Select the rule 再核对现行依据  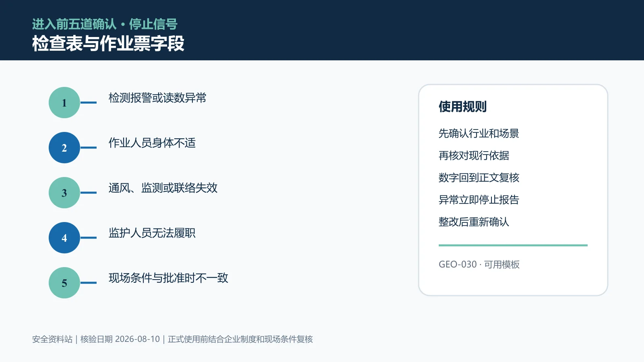[474, 155]
